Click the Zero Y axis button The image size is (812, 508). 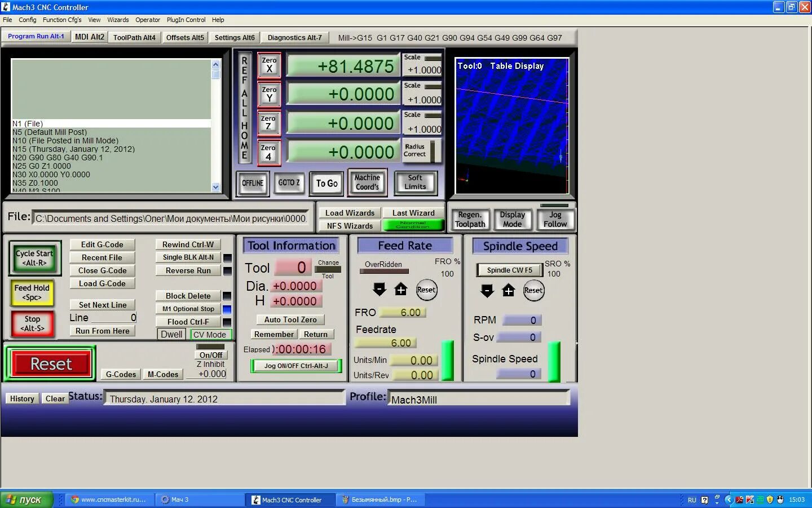tap(269, 94)
